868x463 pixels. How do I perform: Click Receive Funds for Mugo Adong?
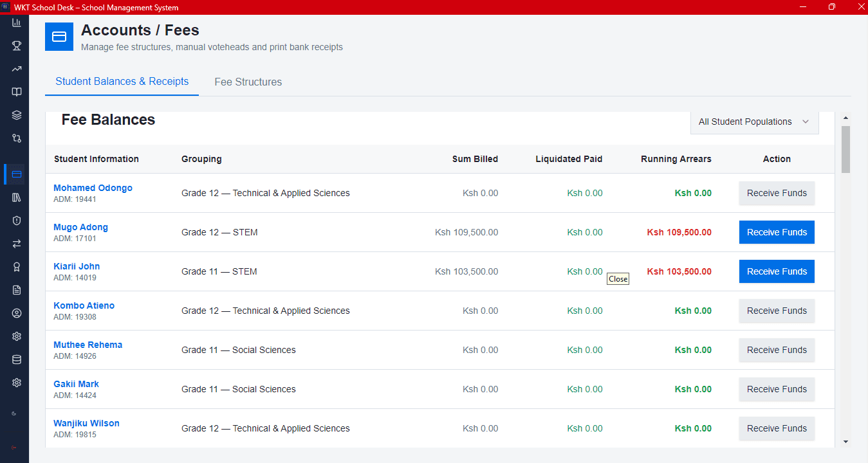[x=777, y=232]
